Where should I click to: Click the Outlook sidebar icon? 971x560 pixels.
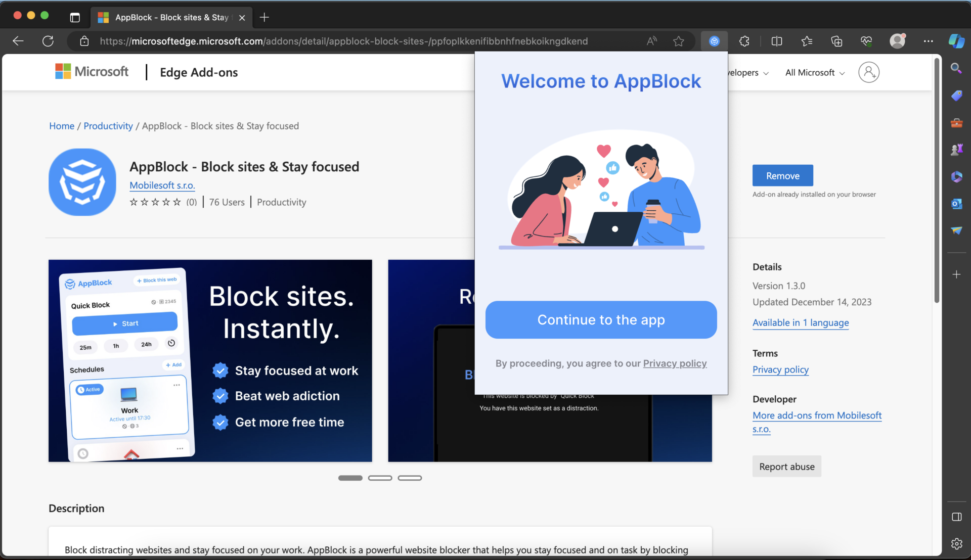click(956, 204)
